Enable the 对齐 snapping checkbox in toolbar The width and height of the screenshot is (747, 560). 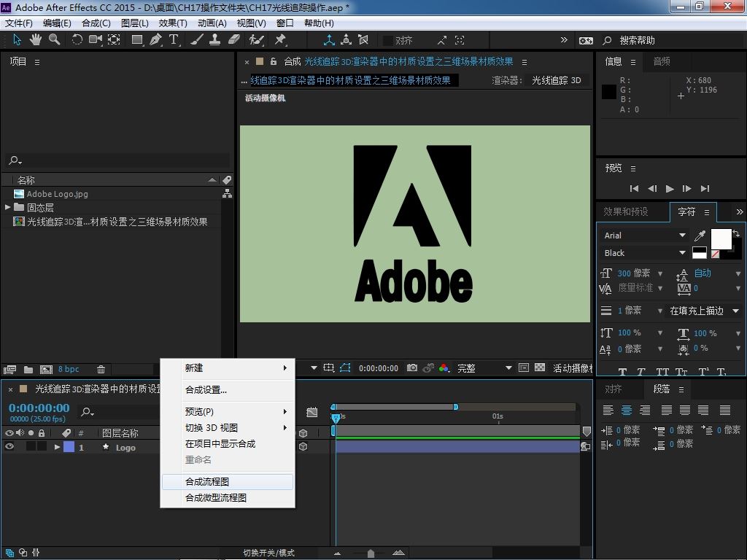(x=388, y=41)
